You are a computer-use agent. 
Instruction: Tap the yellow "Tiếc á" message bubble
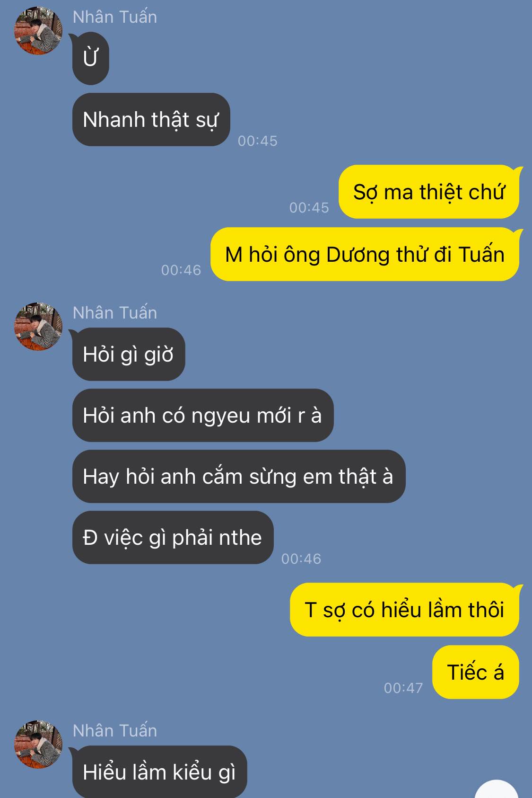click(x=476, y=673)
